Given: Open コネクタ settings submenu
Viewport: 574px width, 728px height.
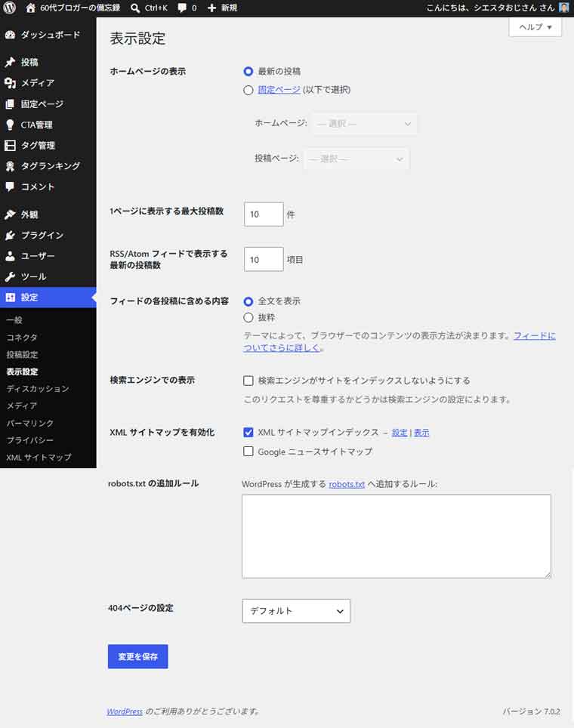Looking at the screenshot, I should [x=22, y=337].
